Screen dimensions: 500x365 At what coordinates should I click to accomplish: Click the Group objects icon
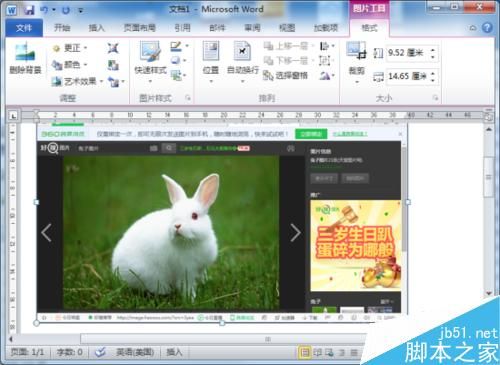[325, 61]
